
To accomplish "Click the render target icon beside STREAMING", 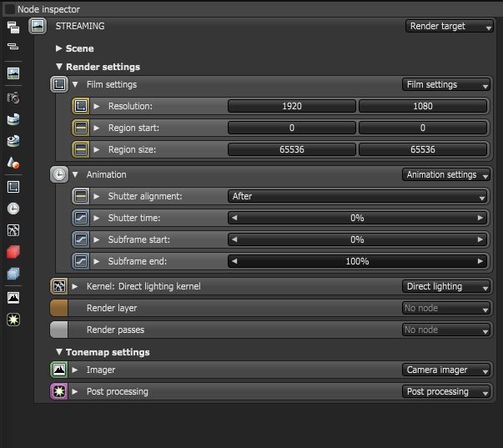I will pyautogui.click(x=38, y=27).
